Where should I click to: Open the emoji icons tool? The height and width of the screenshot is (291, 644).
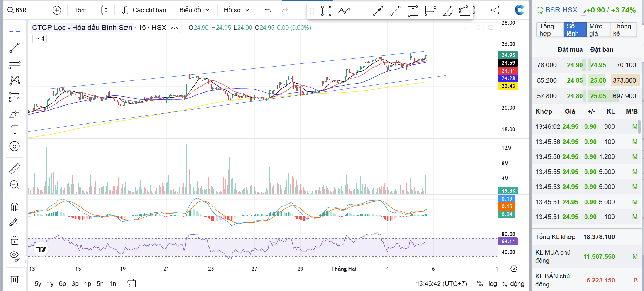(x=15, y=146)
